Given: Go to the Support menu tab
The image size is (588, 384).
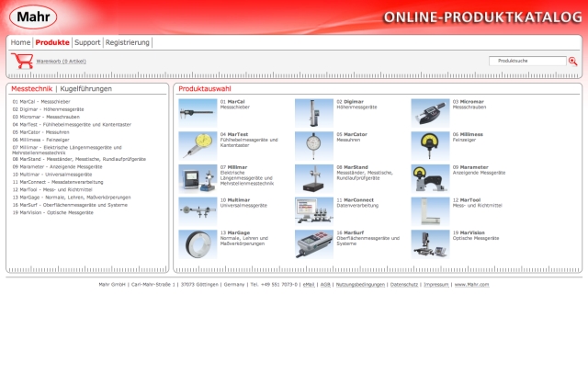Looking at the screenshot, I should click(x=87, y=42).
